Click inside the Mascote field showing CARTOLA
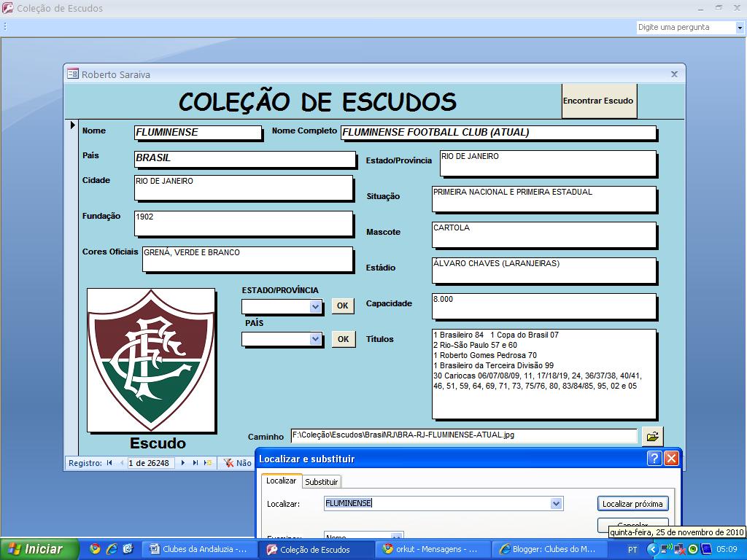The image size is (747, 560). click(x=543, y=234)
